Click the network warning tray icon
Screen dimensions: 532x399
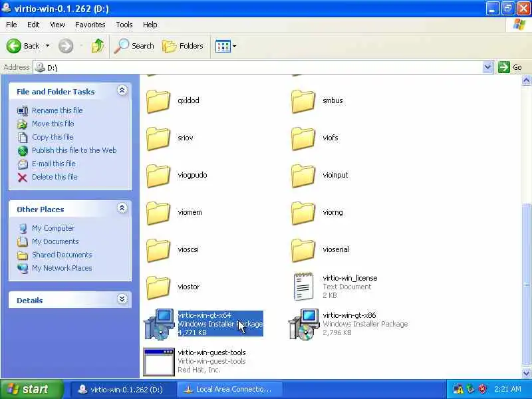pos(458,389)
